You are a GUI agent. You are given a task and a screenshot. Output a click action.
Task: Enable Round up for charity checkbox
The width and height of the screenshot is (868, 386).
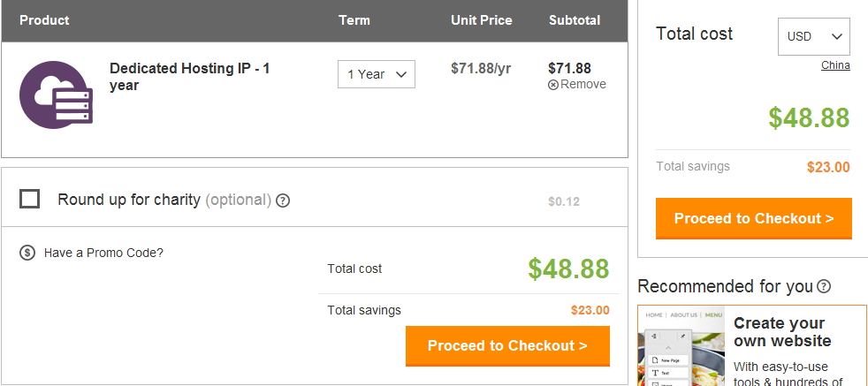(29, 199)
